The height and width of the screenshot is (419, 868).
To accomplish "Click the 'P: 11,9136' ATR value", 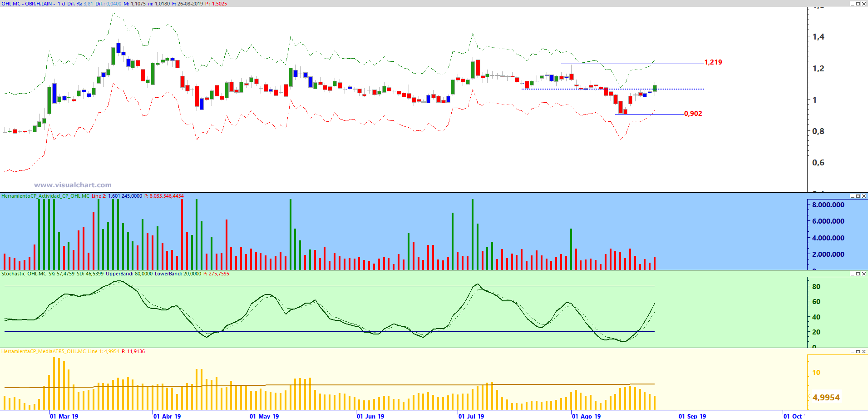I will tap(133, 351).
